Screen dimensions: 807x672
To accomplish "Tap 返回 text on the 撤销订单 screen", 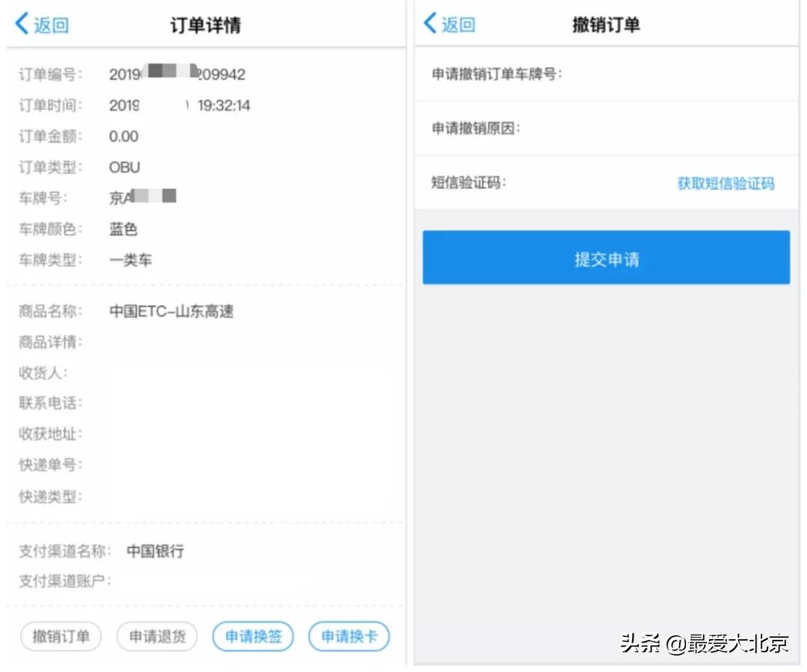I will [x=454, y=24].
